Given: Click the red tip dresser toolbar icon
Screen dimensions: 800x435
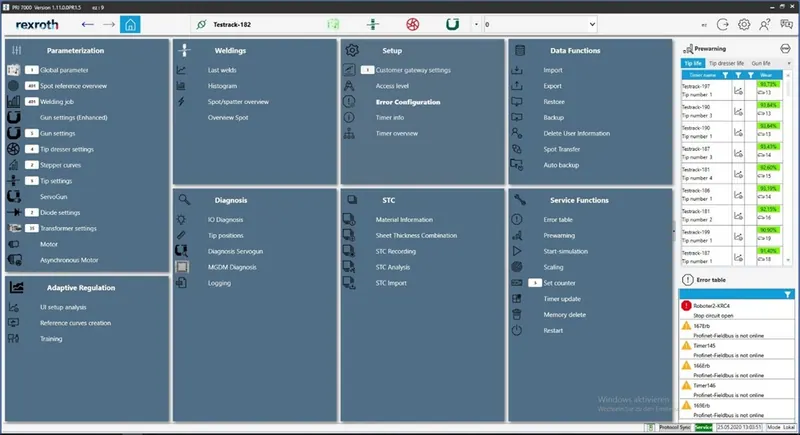Looking at the screenshot, I should [412, 24].
